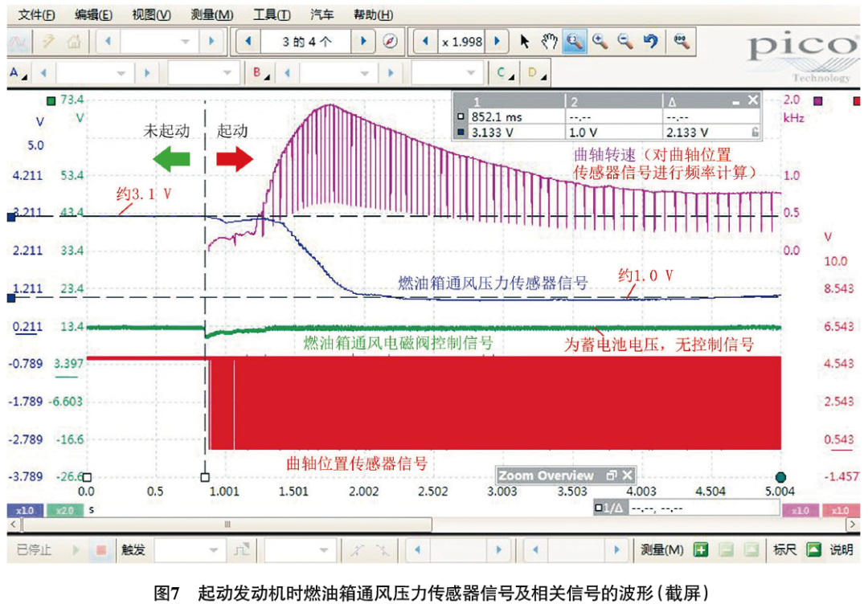Increase channel B range with right arrow
Image resolution: width=868 pixels, height=608 pixels.
point(391,73)
